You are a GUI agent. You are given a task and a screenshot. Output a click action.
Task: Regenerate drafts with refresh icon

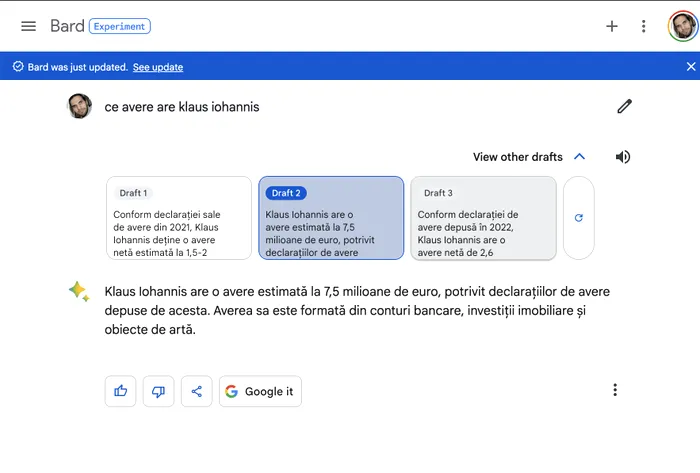579,218
